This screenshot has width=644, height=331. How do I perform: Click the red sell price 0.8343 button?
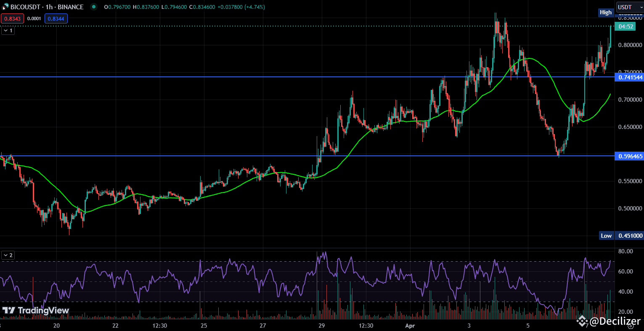11,18
